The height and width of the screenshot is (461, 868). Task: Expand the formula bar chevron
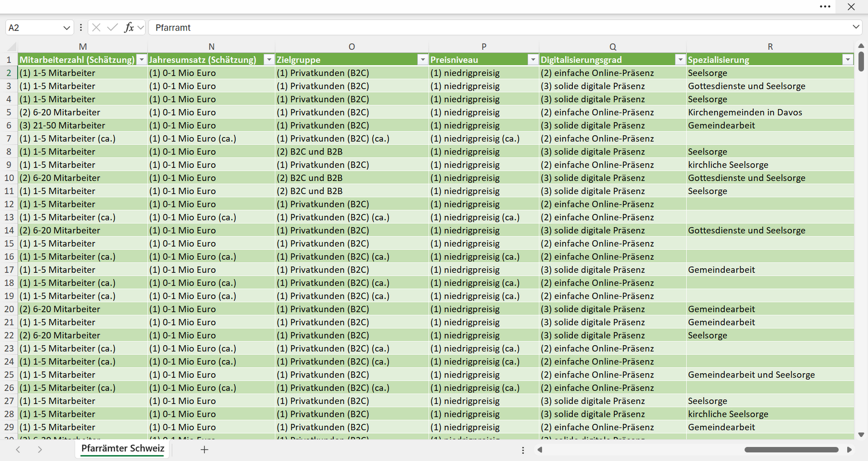pyautogui.click(x=856, y=27)
